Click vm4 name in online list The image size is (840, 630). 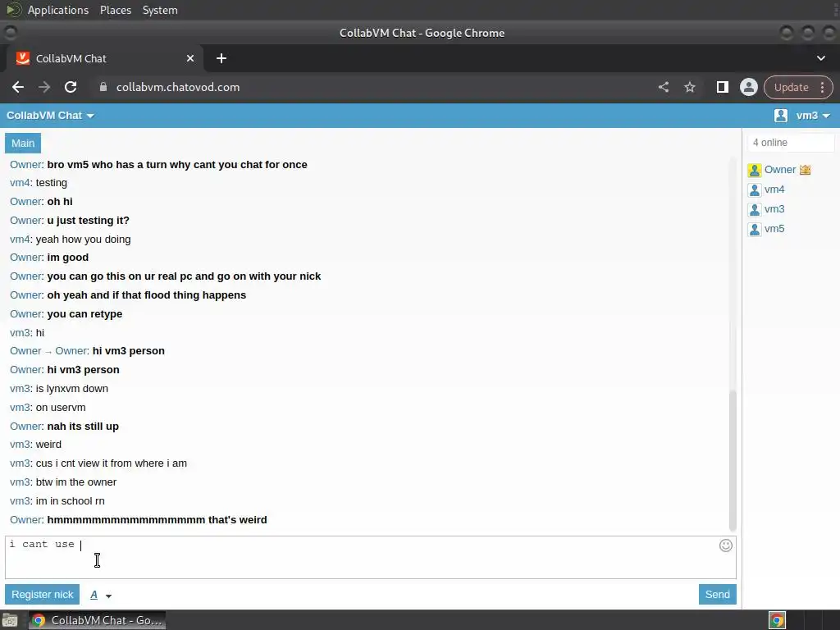pyautogui.click(x=774, y=189)
